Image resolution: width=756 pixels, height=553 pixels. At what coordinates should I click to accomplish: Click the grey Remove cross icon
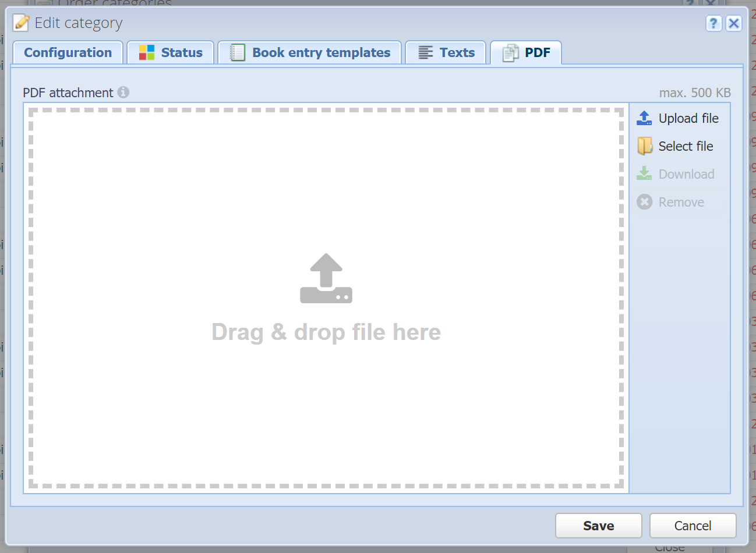645,202
